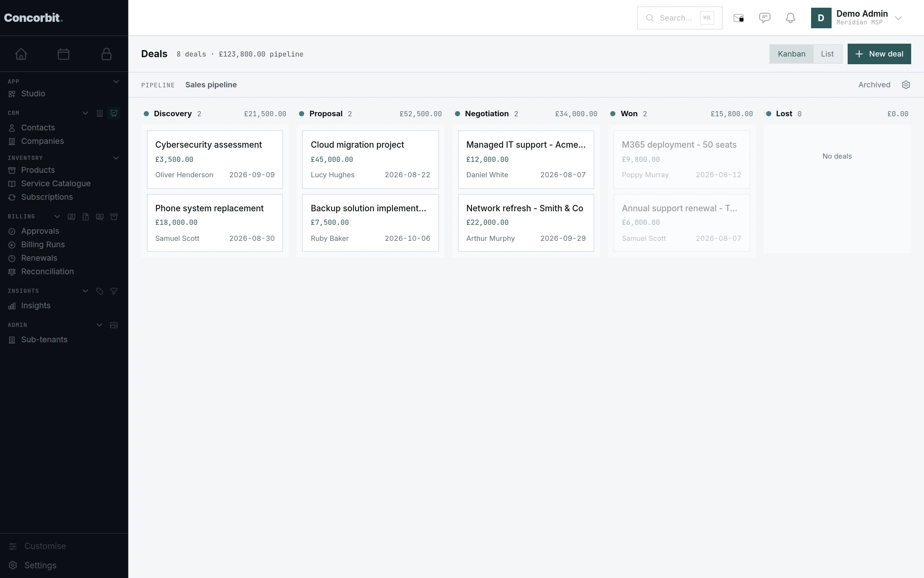
Task: Click the Negotiation column heading
Action: 486,114
